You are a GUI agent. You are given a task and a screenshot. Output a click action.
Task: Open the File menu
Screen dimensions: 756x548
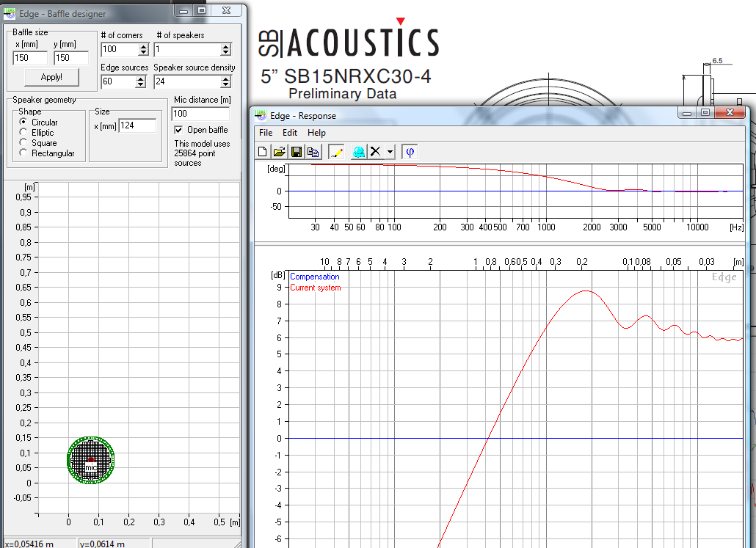click(266, 133)
